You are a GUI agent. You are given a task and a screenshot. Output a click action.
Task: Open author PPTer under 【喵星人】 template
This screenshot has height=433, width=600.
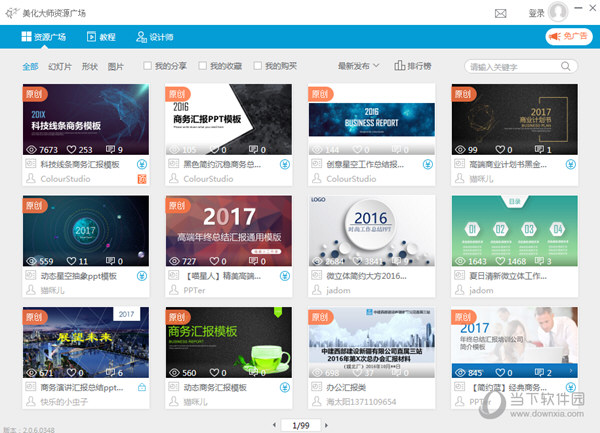click(x=194, y=290)
